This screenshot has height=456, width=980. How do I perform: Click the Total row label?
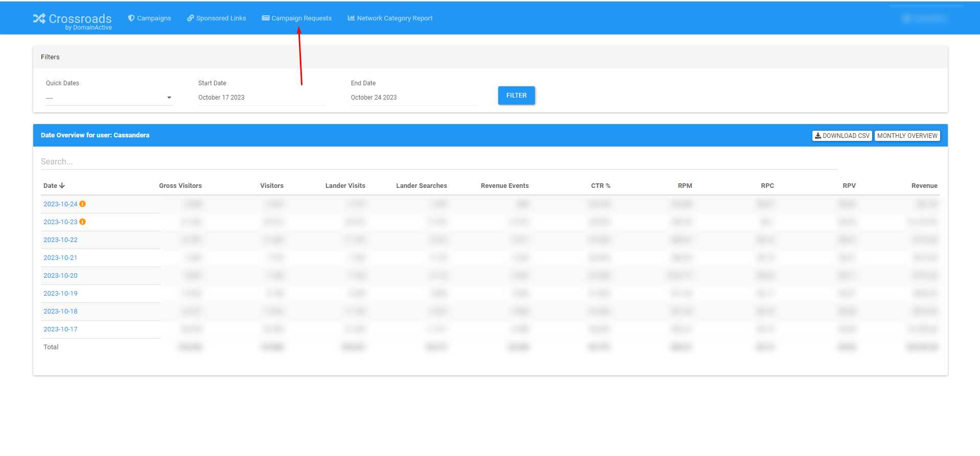(x=51, y=347)
